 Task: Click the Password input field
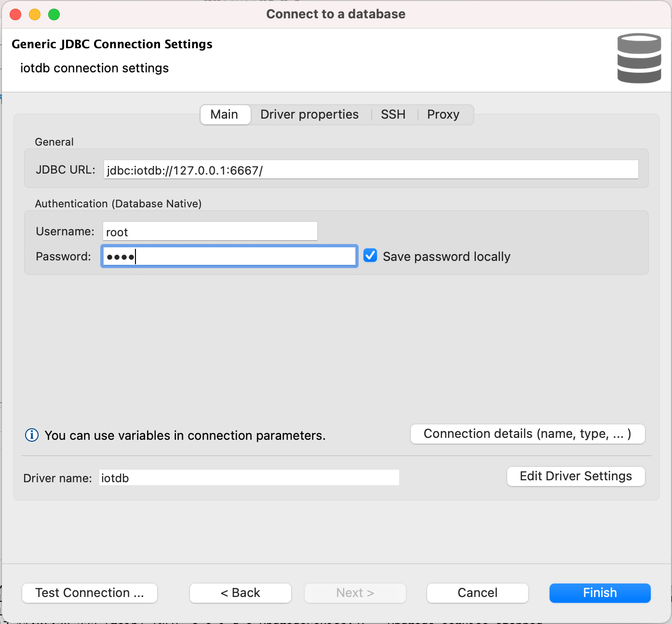(x=229, y=256)
